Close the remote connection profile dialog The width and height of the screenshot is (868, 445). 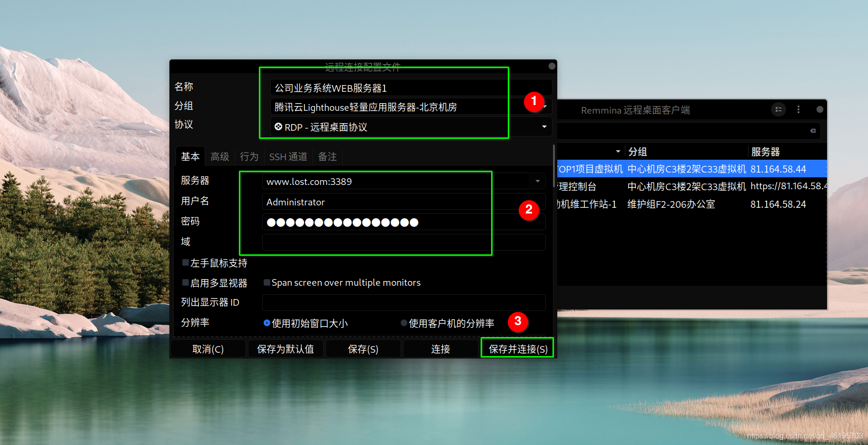pyautogui.click(x=552, y=66)
